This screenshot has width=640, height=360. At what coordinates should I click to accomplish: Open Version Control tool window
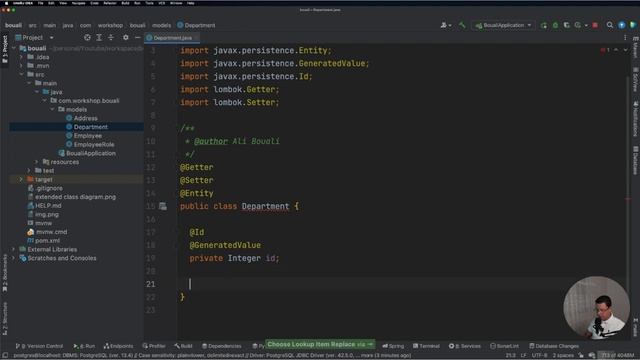point(39,346)
